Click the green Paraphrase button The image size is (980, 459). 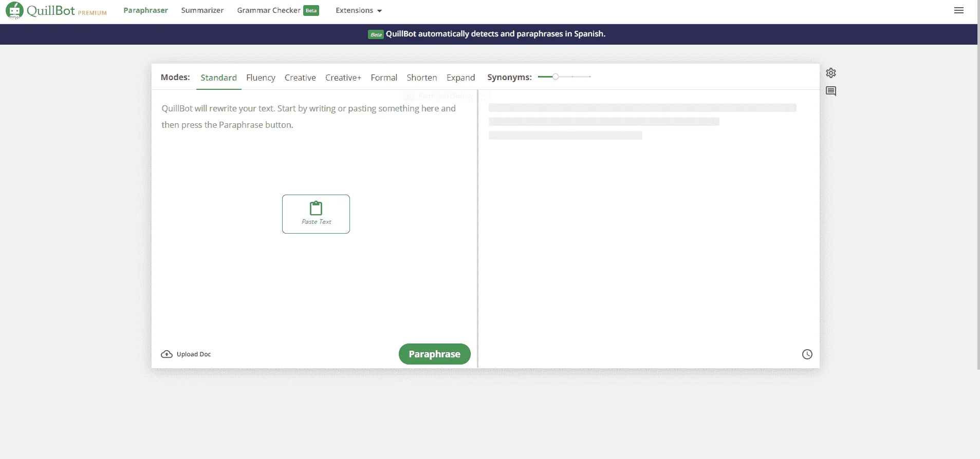pyautogui.click(x=434, y=354)
